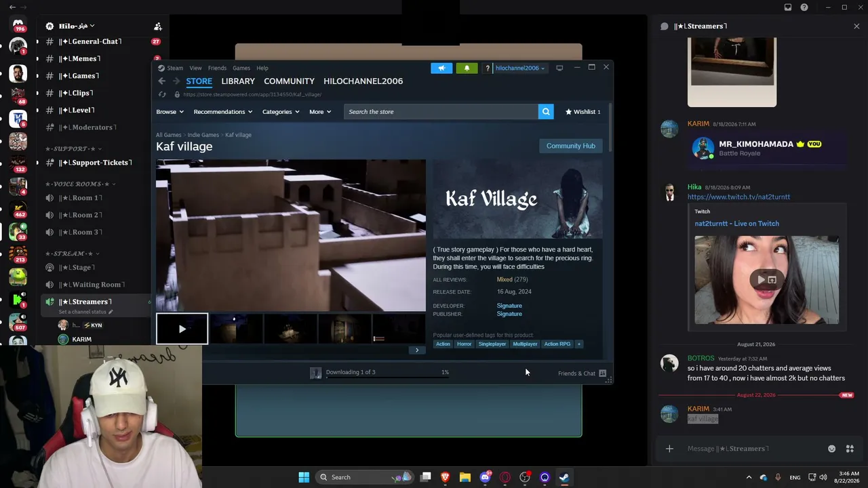Click the Steam help question mark icon
The width and height of the screenshot is (868, 488).
tap(488, 68)
